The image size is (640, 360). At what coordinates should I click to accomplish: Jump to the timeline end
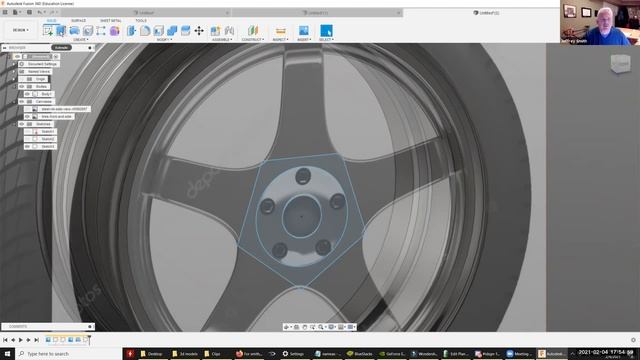point(36,340)
